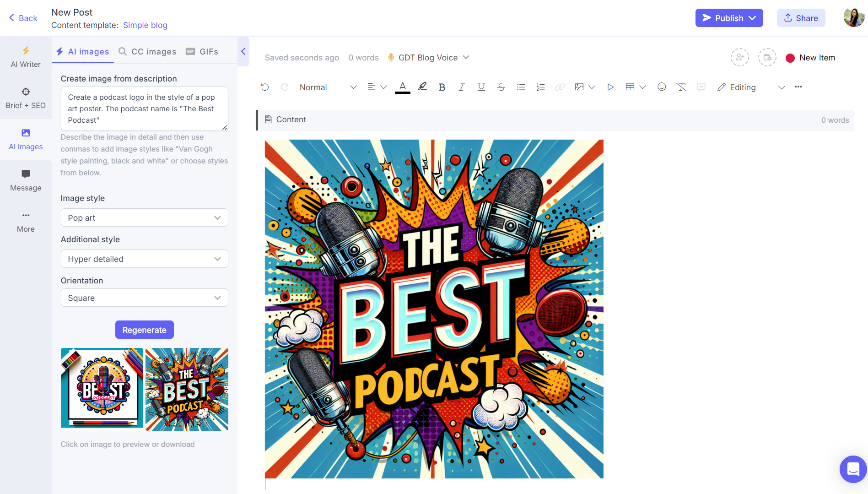
Task: Toggle bold formatting
Action: (x=442, y=87)
